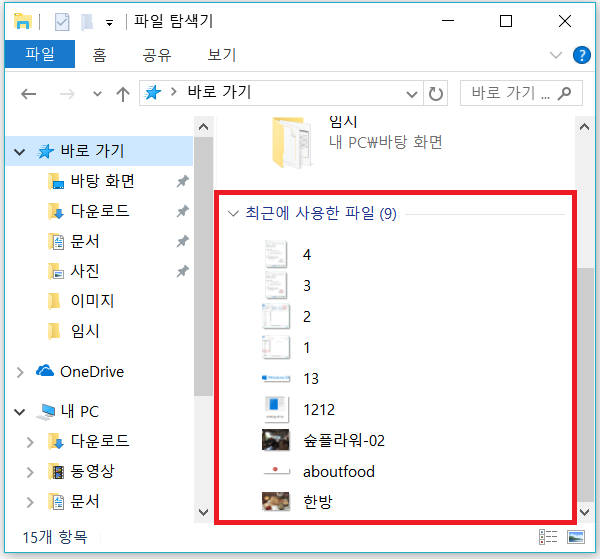Switch to large icons view icon
This screenshot has height=559, width=600.
[576, 537]
